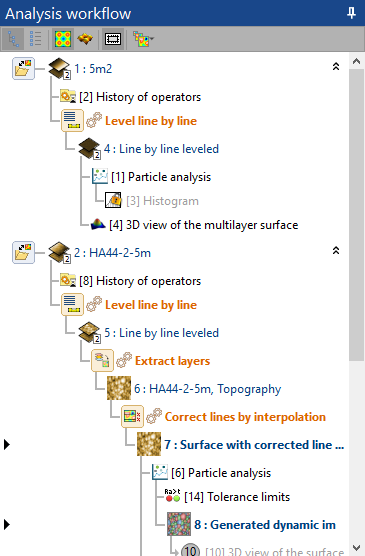Open [6] Particle analysis study
The image size is (365, 556).
point(221,473)
